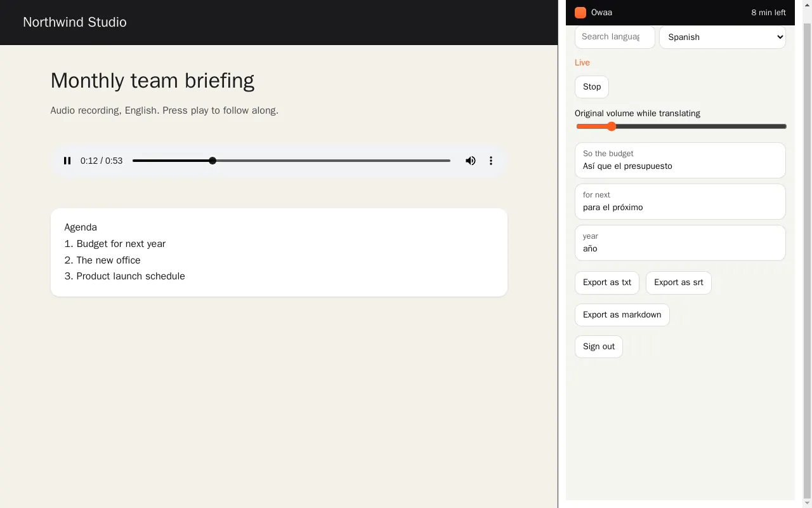Screen dimensions: 812x508
Task: Export transcript as txt
Action: pos(607,283)
